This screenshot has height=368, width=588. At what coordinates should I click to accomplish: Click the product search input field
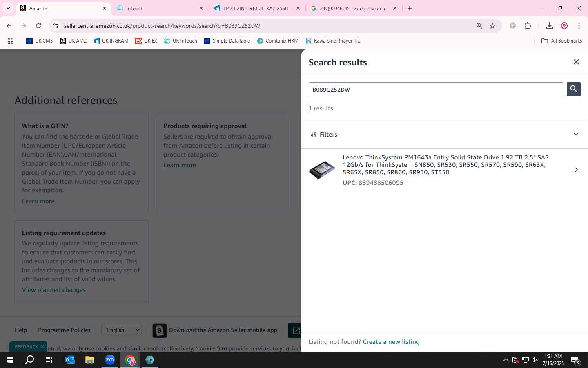point(436,90)
